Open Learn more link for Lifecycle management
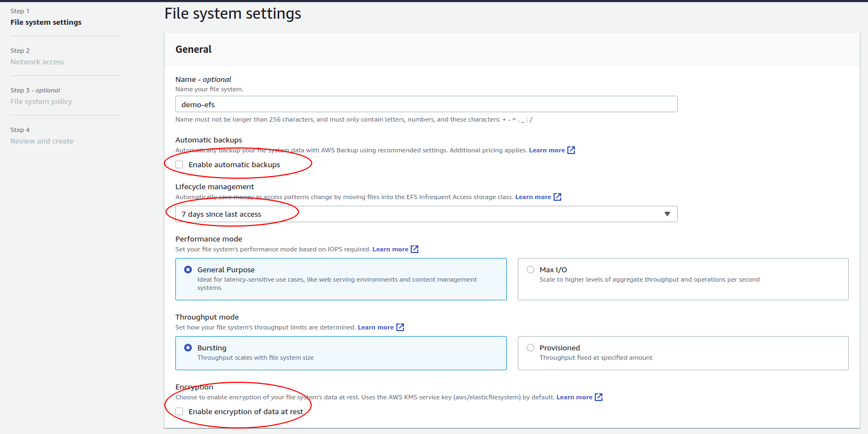This screenshot has width=868, height=434. point(533,197)
